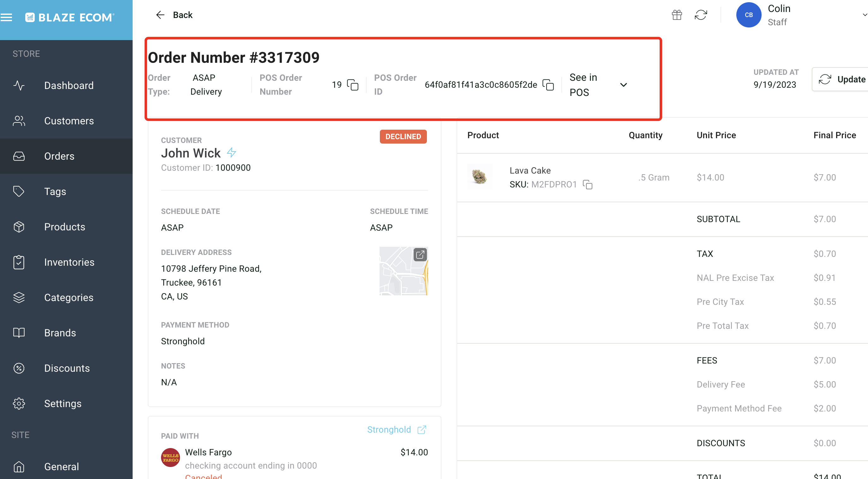Screen dimensions: 868x479
Task: Collapse the Back navigation chevron
Action: click(160, 15)
